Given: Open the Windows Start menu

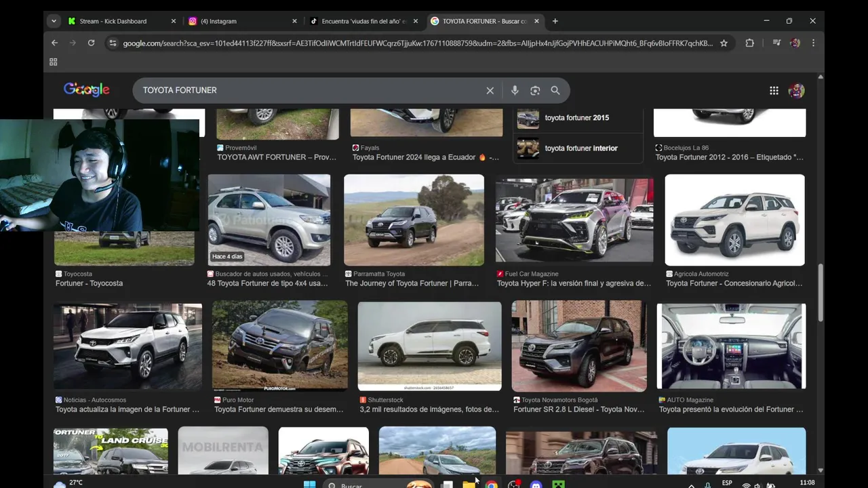Looking at the screenshot, I should [309, 485].
